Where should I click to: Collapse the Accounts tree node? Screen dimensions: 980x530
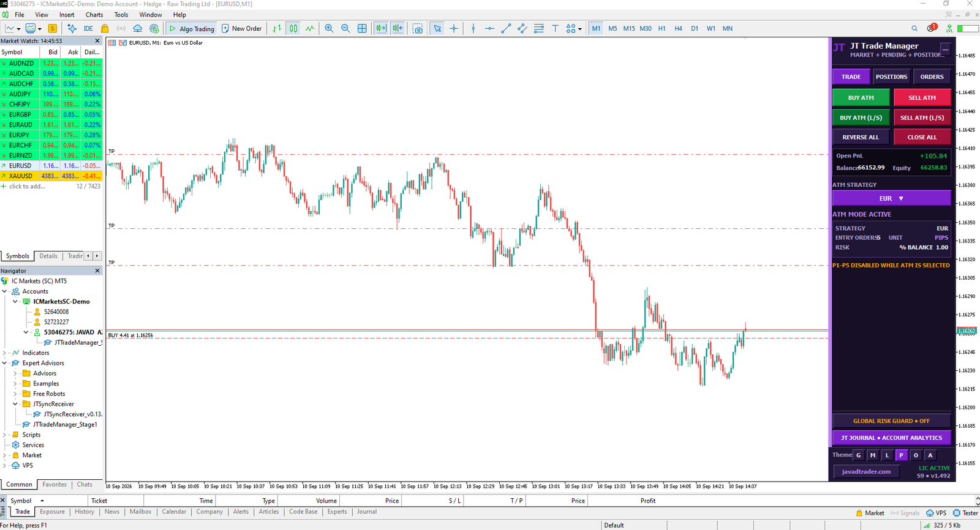point(5,291)
